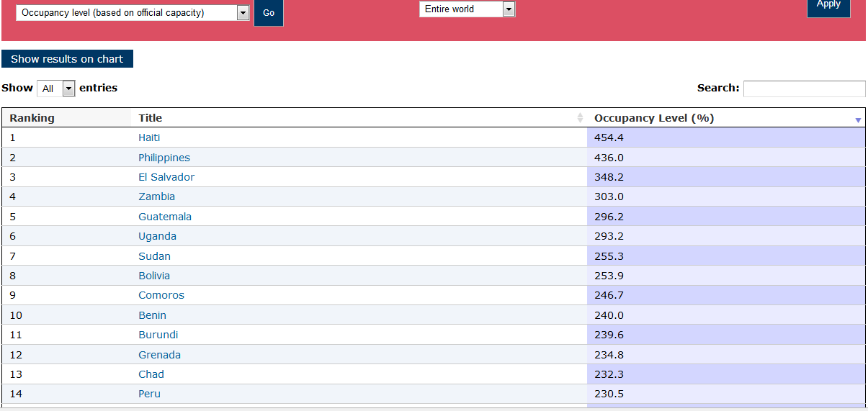The width and height of the screenshot is (868, 411).
Task: Open the Show entries count dropdown
Action: coord(56,89)
